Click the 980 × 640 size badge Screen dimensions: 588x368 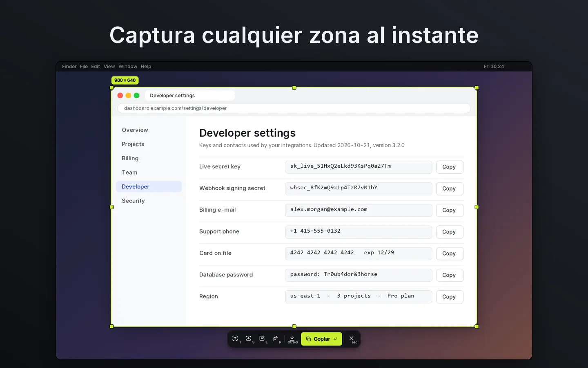(x=125, y=80)
